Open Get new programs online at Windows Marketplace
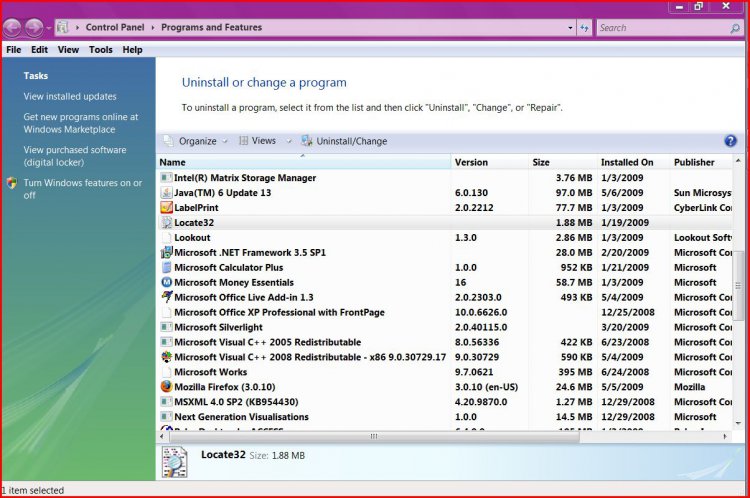 click(x=80, y=123)
